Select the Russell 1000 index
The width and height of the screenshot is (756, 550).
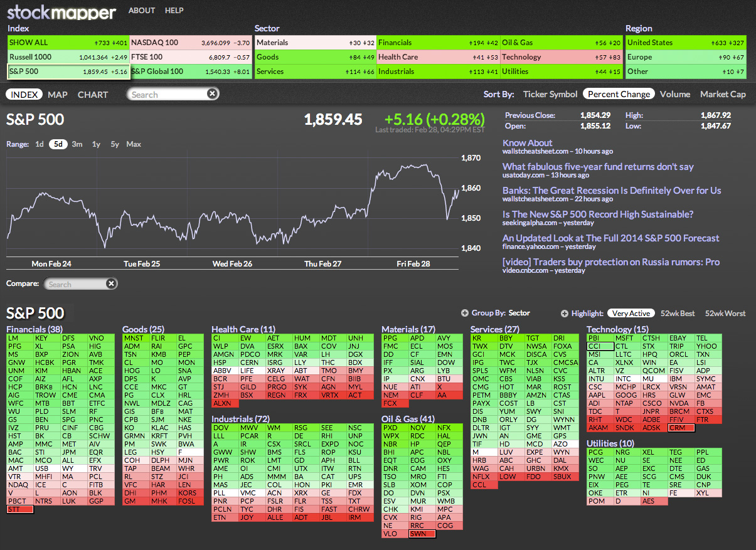[68, 57]
